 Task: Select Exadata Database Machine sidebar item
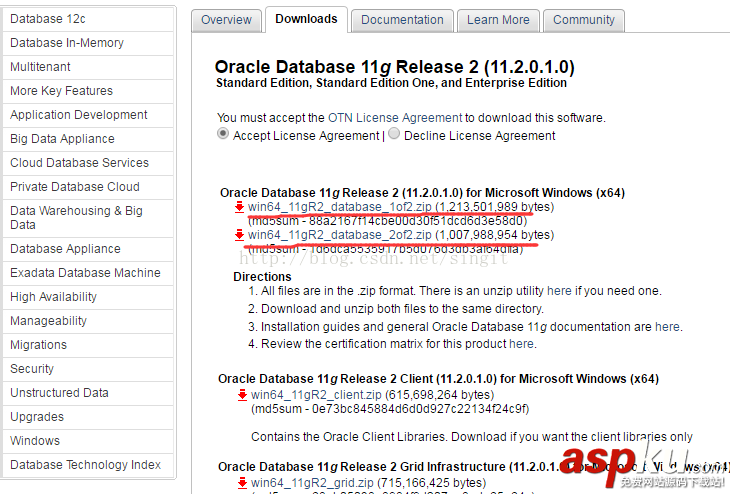point(88,273)
